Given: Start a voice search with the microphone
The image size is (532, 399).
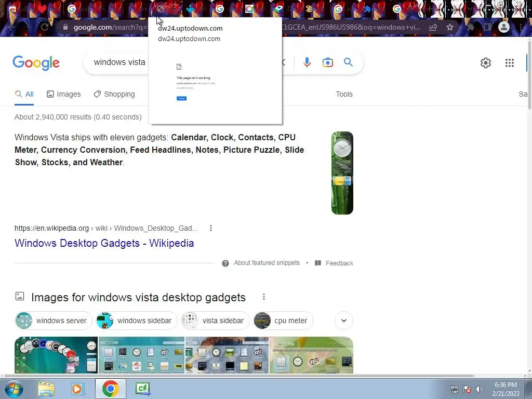Looking at the screenshot, I should (x=307, y=62).
